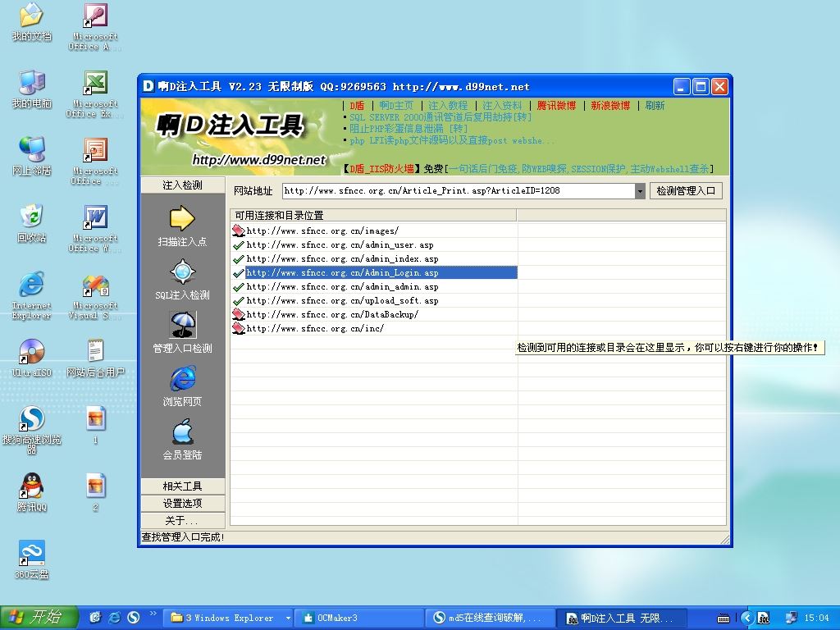Select the upload_soft.asp result row

(374, 300)
